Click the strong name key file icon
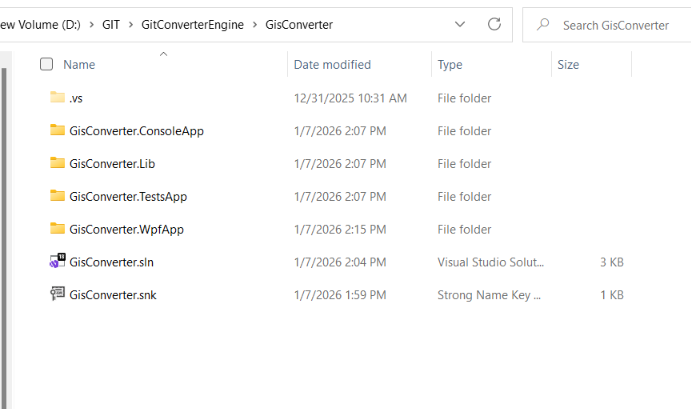This screenshot has height=409, width=691. 57,294
